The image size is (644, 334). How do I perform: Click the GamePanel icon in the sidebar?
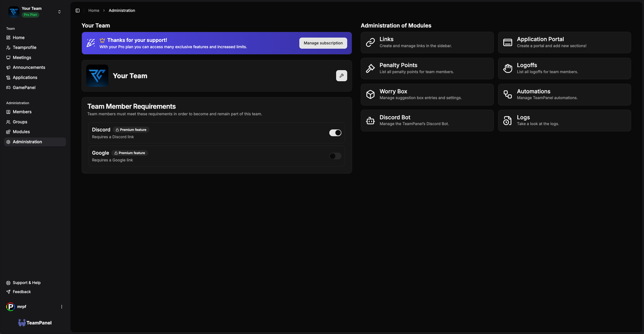pos(8,87)
